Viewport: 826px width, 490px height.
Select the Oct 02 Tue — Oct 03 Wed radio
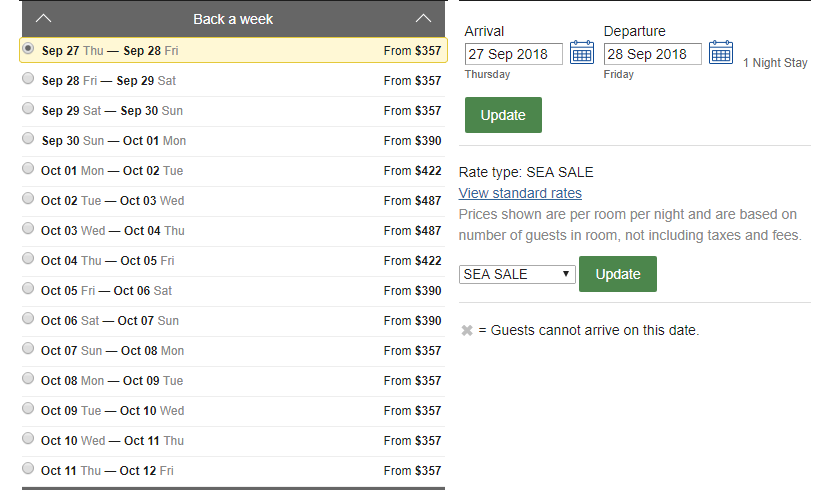[28, 198]
